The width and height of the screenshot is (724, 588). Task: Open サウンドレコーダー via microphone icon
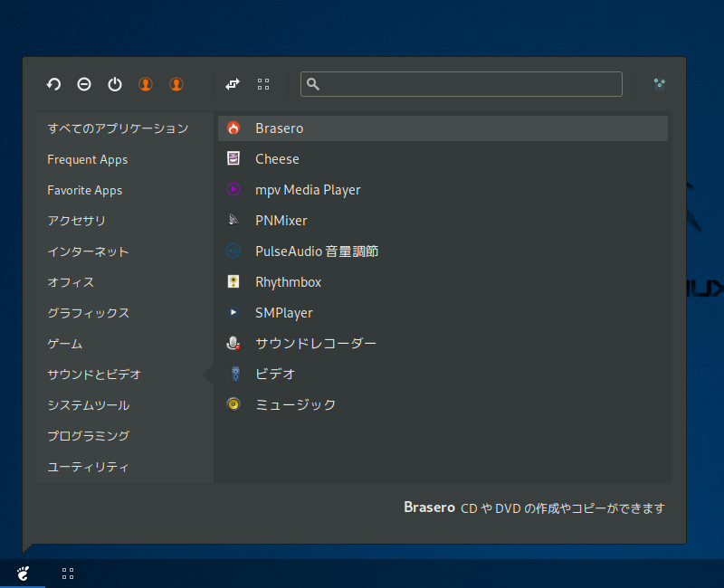pyautogui.click(x=233, y=343)
